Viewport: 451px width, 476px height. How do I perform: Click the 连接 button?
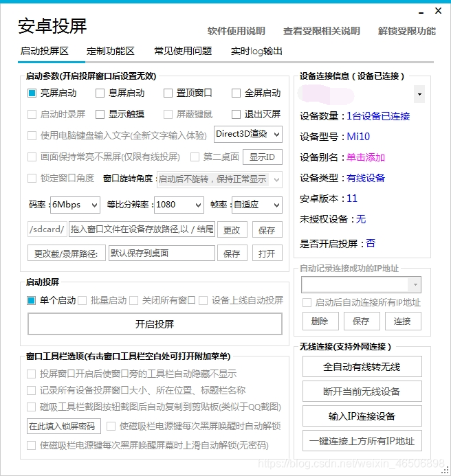point(403,321)
